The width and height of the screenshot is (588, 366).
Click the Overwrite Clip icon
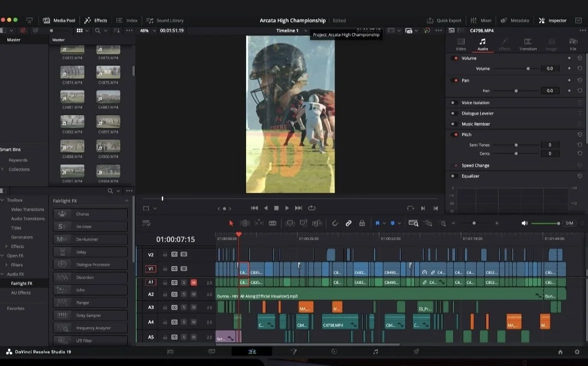303,223
